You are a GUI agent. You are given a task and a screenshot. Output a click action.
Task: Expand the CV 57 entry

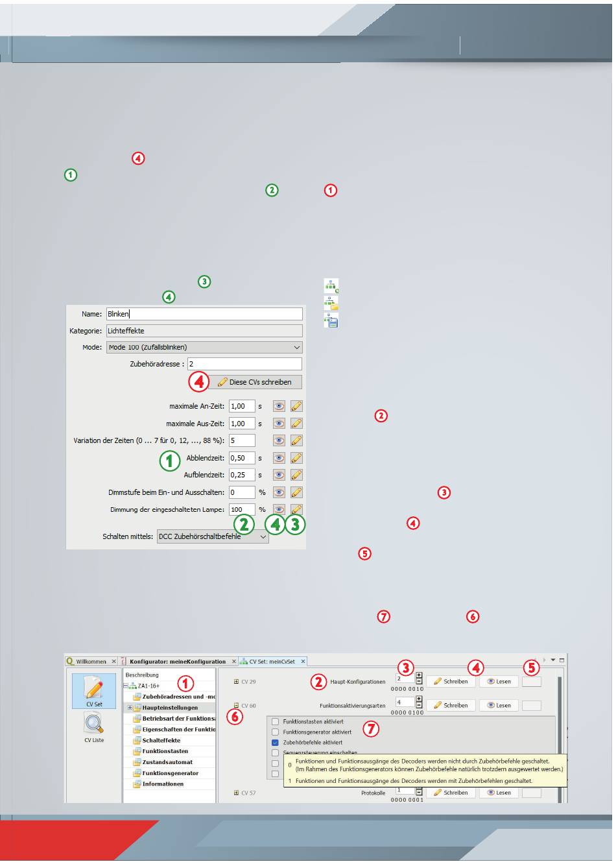pyautogui.click(x=236, y=793)
